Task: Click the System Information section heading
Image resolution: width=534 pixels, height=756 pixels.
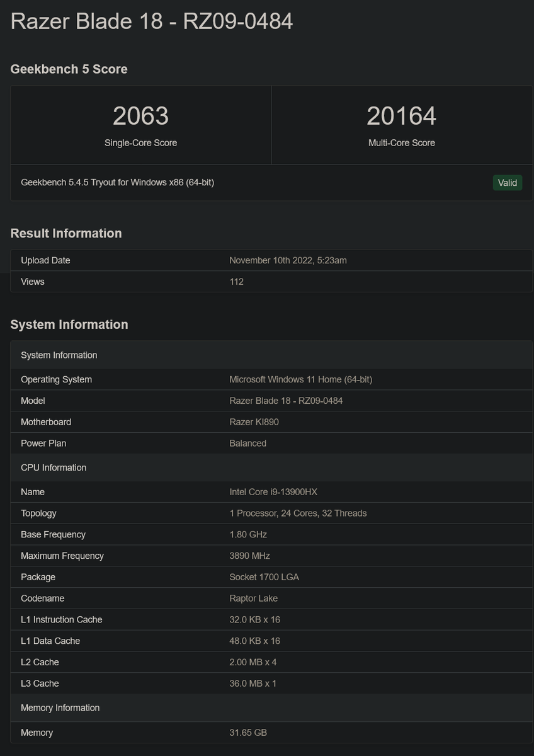Action: pos(69,324)
